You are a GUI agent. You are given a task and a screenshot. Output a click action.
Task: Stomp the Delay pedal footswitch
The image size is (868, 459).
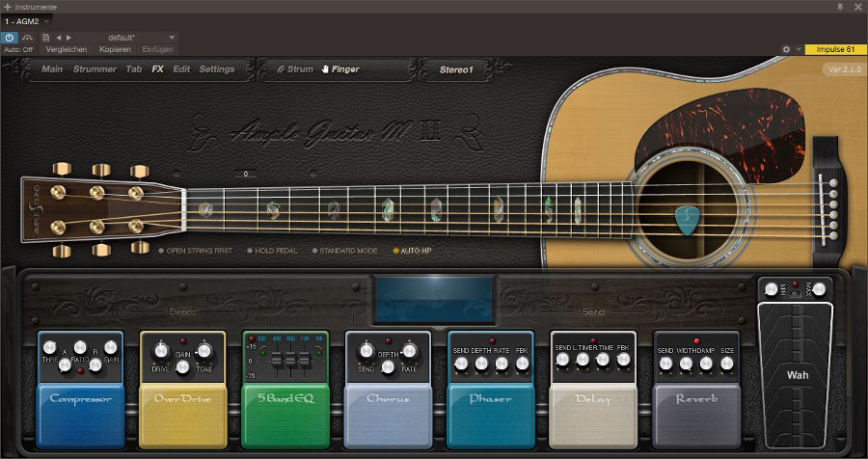pyautogui.click(x=593, y=416)
